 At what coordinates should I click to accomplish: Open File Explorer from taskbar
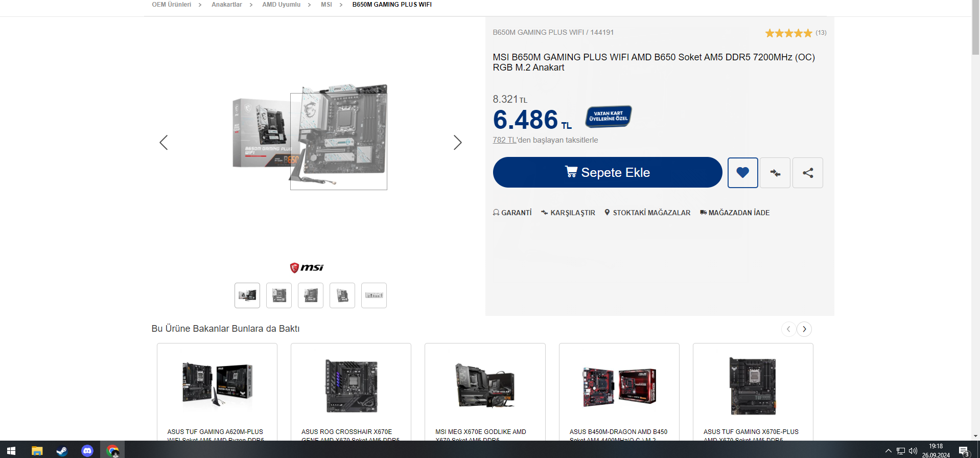[x=37, y=451]
